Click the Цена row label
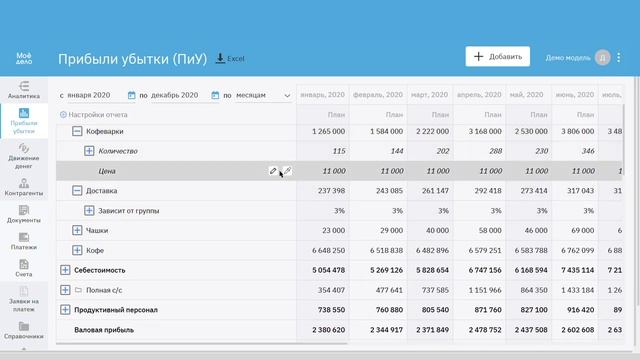The image size is (640, 360). click(107, 171)
